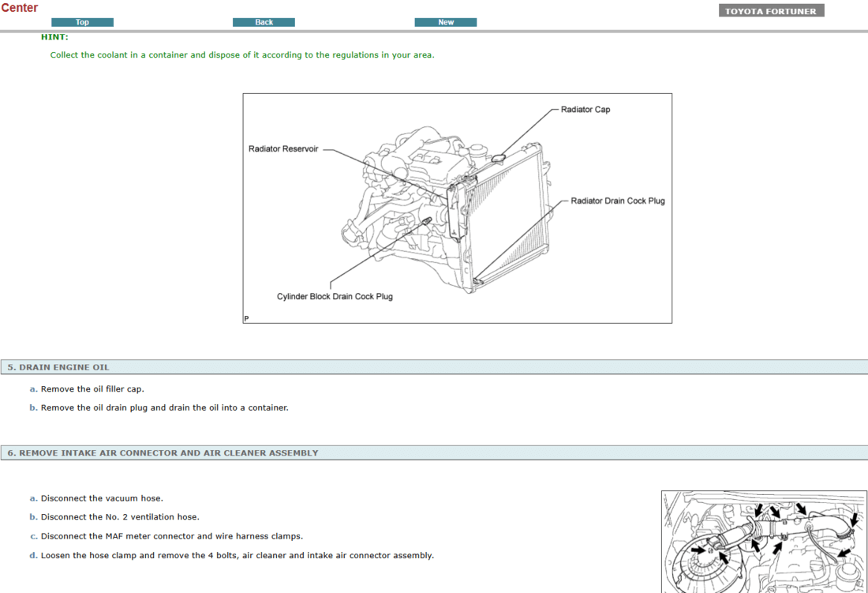Viewport: 868px width, 593px height.
Task: Select the MAF meter connector step
Action: pos(171,536)
